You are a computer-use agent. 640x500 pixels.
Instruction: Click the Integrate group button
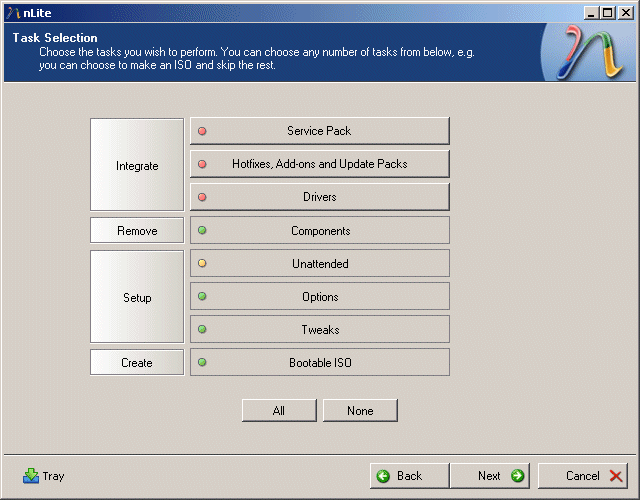click(137, 165)
